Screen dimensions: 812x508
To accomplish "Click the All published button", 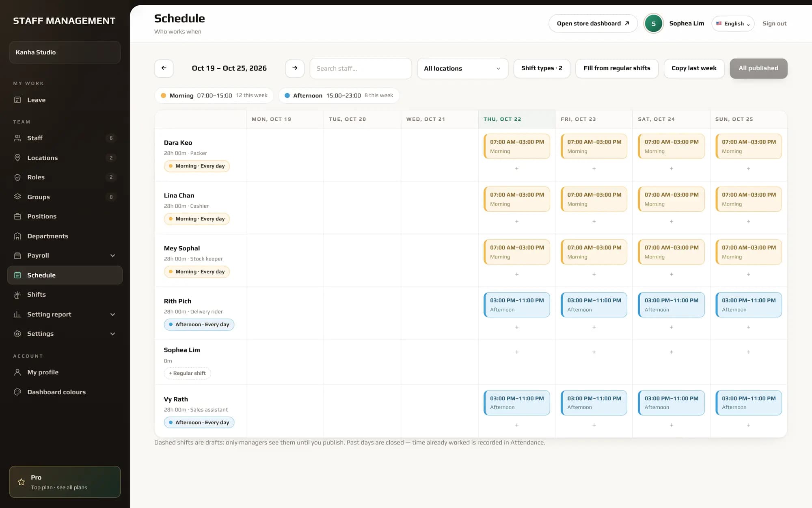I will pyautogui.click(x=758, y=68).
